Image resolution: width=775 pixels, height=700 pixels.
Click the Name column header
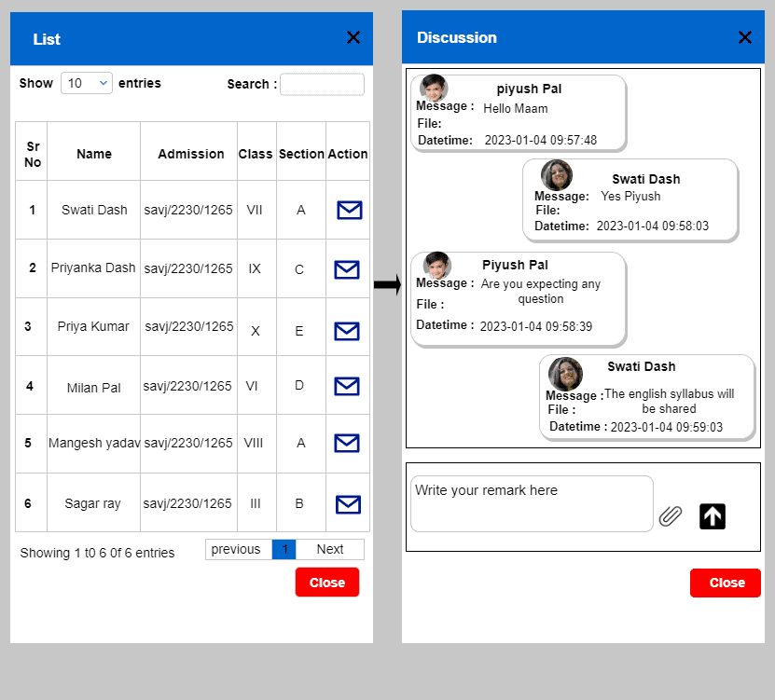click(94, 154)
